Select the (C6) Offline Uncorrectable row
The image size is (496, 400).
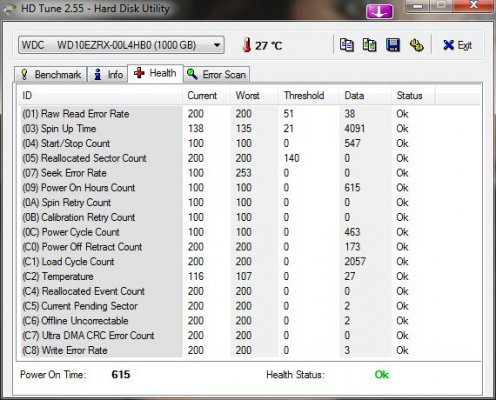[x=228, y=321]
